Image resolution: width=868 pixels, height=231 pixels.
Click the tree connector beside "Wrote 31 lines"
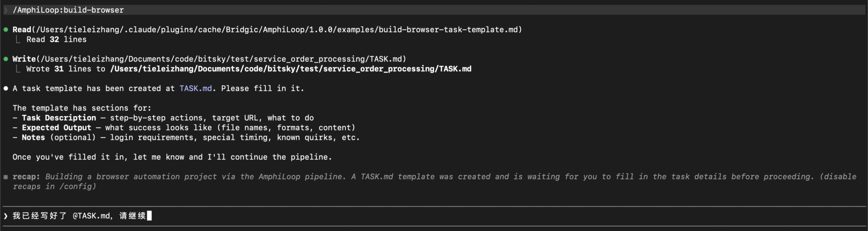[x=18, y=69]
